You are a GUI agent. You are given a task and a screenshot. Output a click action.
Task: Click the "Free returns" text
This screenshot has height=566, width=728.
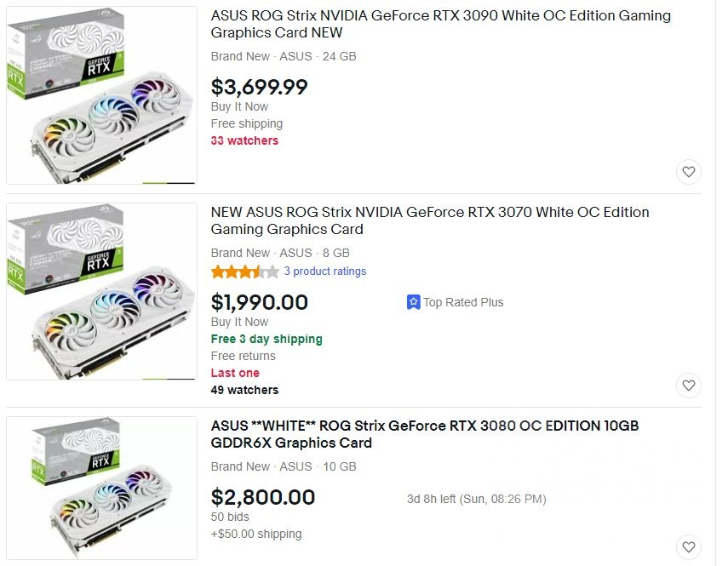click(x=244, y=356)
